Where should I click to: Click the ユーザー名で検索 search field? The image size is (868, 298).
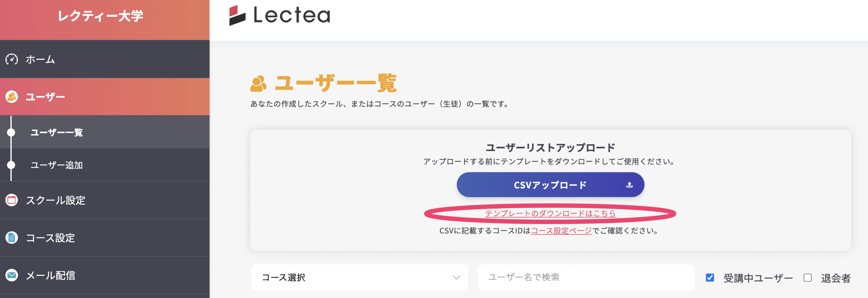pyautogui.click(x=586, y=278)
